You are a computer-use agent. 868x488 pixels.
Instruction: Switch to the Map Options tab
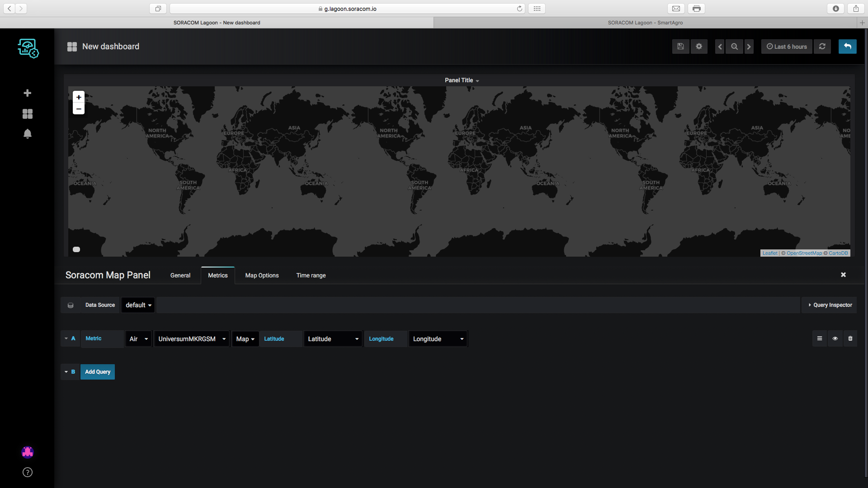(262, 275)
